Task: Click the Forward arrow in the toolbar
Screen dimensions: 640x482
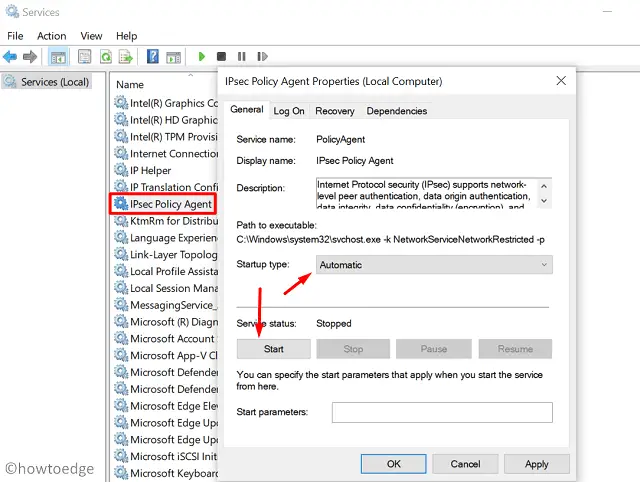Action: tap(30, 56)
